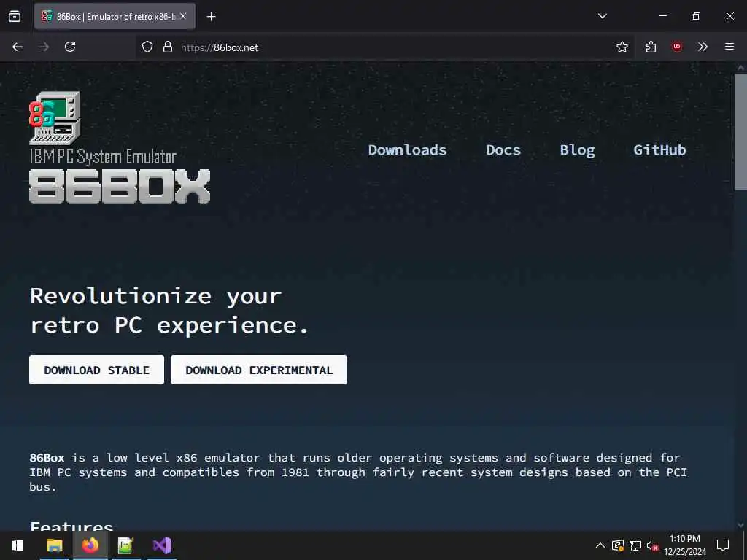Screen dimensions: 747x560
Task: Open muted volume tray icon
Action: pyautogui.click(x=652, y=545)
